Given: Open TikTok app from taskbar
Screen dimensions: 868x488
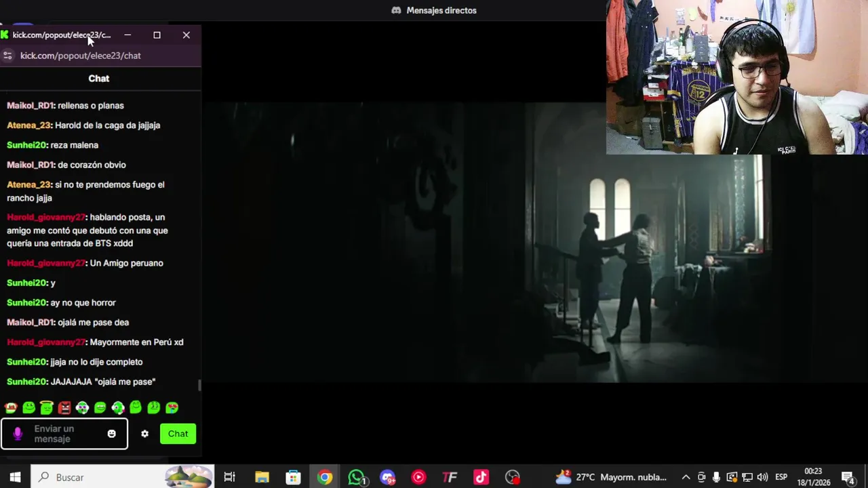Looking at the screenshot, I should point(481,477).
